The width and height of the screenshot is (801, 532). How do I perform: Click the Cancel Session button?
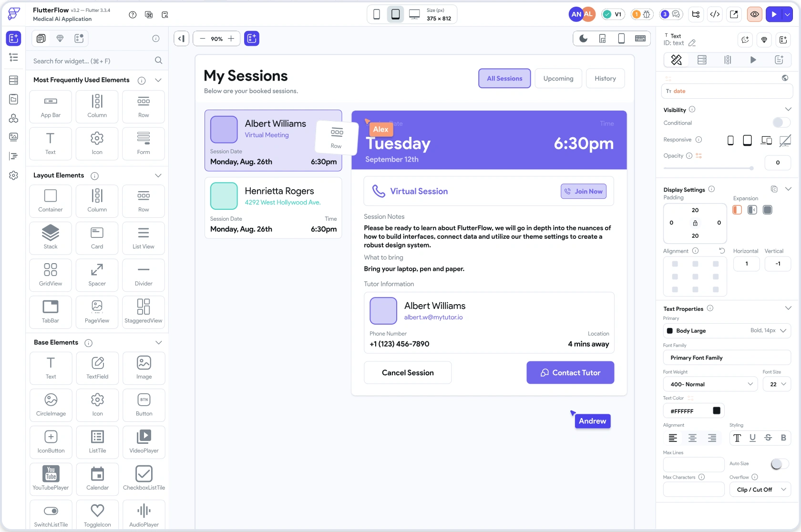(x=408, y=373)
